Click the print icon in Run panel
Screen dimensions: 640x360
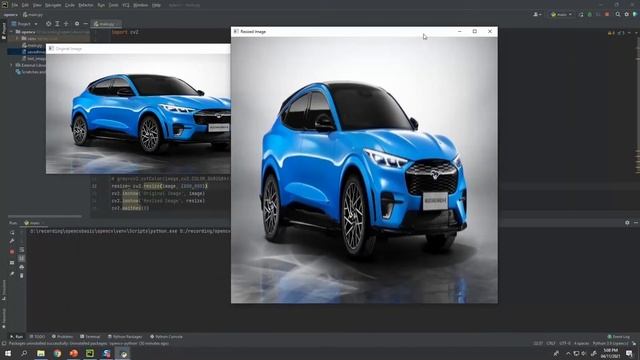(x=22, y=267)
